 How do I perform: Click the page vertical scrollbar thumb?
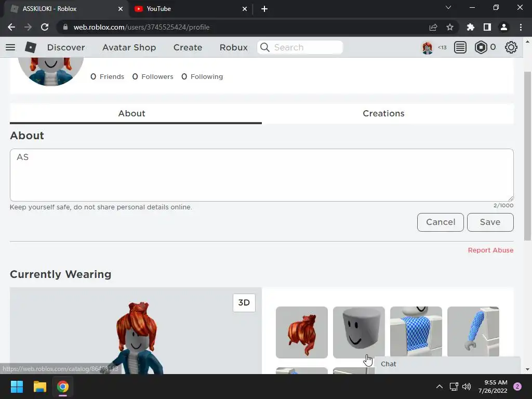(527, 156)
